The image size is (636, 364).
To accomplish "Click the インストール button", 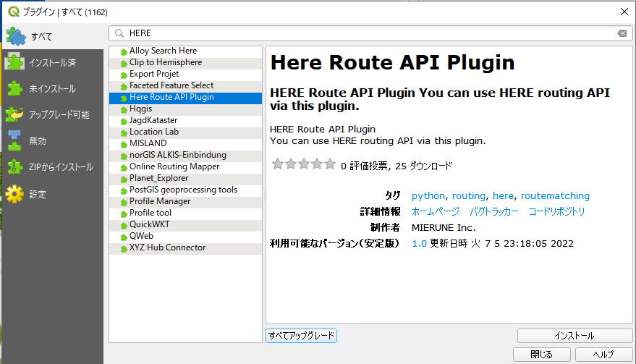I will [574, 336].
